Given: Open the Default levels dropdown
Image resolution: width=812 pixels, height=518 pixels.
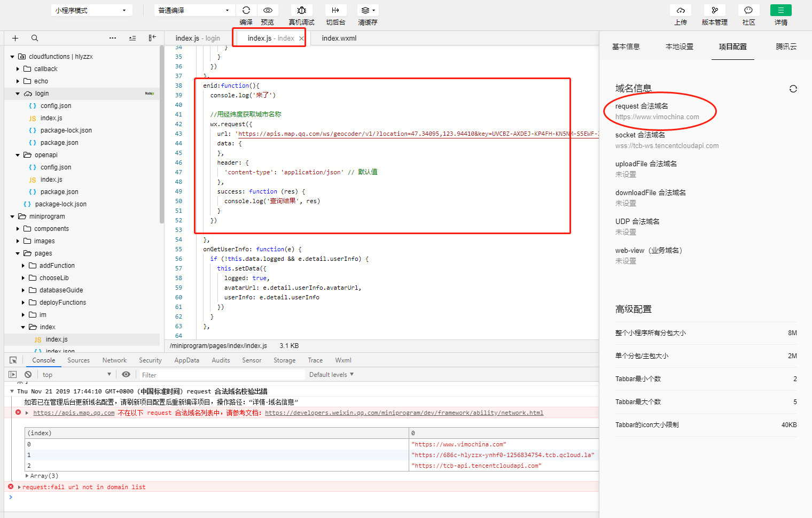Looking at the screenshot, I should tap(331, 375).
